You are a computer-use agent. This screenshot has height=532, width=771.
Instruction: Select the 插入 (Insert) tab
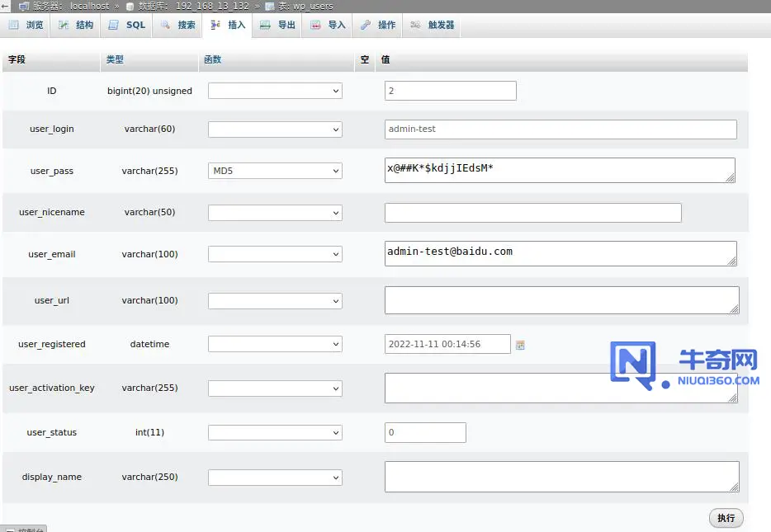(228, 25)
